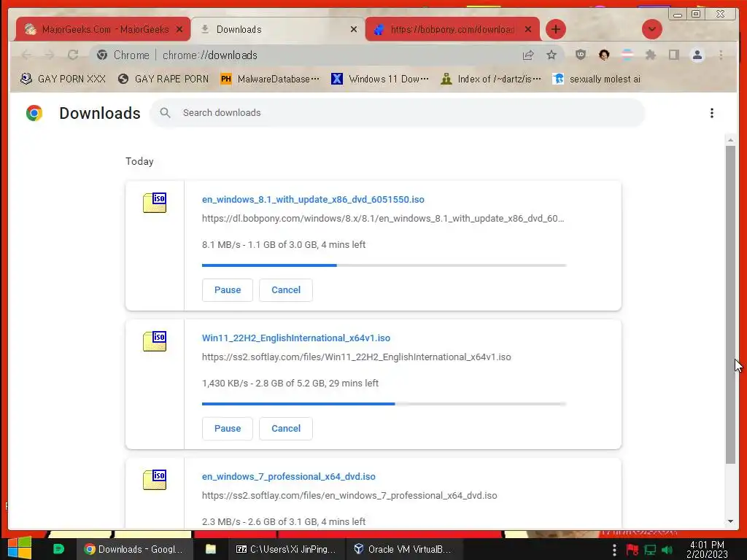Cancel the Windows 8.1 ISO download
Viewport: 747px width, 560px height.
tap(286, 290)
